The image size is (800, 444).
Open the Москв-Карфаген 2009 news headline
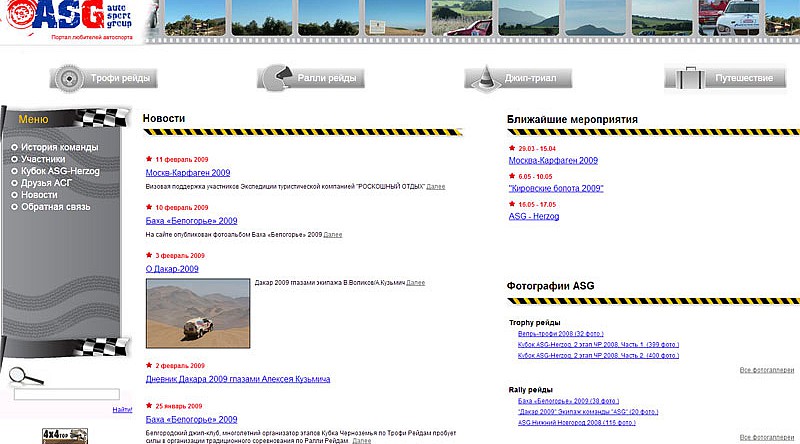(187, 173)
